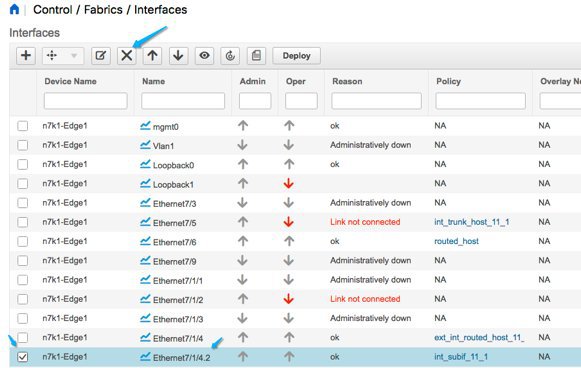Click the delete X icon in toolbar
This screenshot has height=368, width=581.
click(x=127, y=56)
